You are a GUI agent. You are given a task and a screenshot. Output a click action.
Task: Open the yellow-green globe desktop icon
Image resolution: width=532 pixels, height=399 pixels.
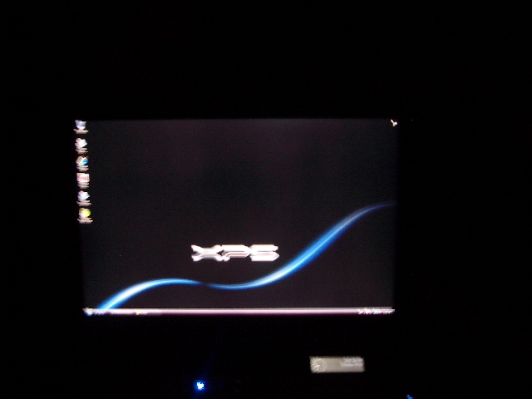point(85,215)
